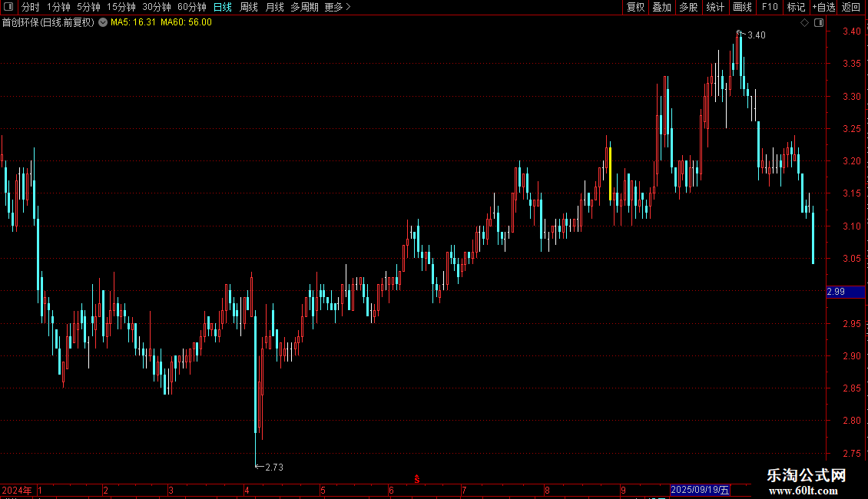Click the 2.73 low price annotation
This screenshot has width=868, height=499.
[274, 468]
